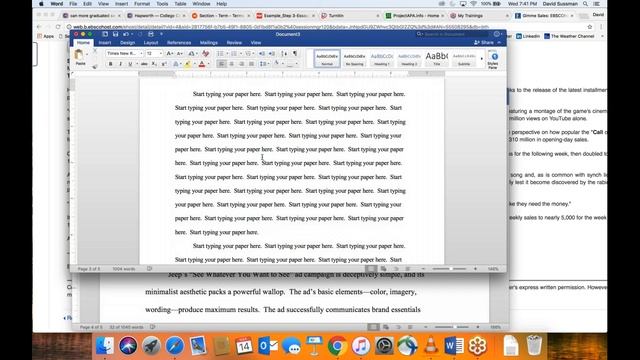Click the Sort icon in the paragraph group
640x360 pixels.
click(284, 53)
